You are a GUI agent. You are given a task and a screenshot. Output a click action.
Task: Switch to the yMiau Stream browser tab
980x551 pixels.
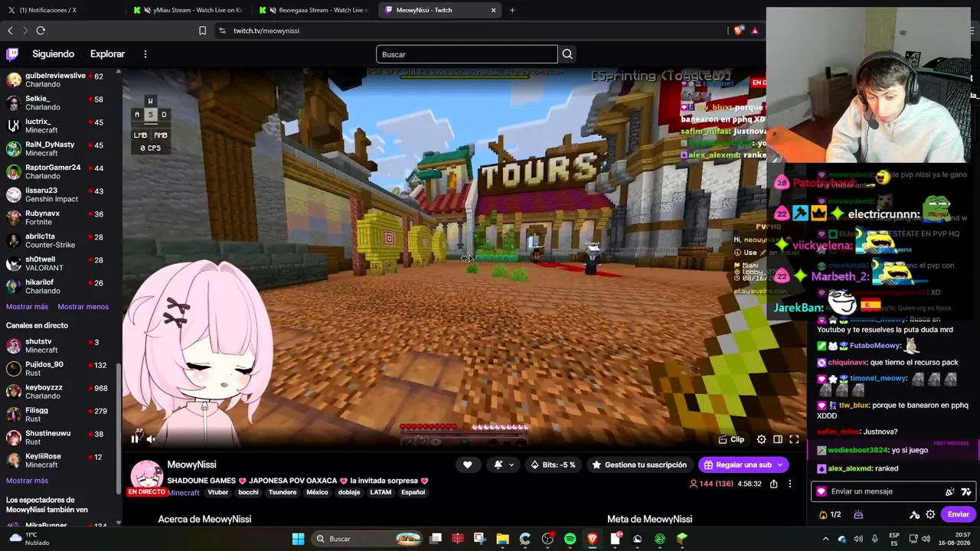click(x=188, y=10)
